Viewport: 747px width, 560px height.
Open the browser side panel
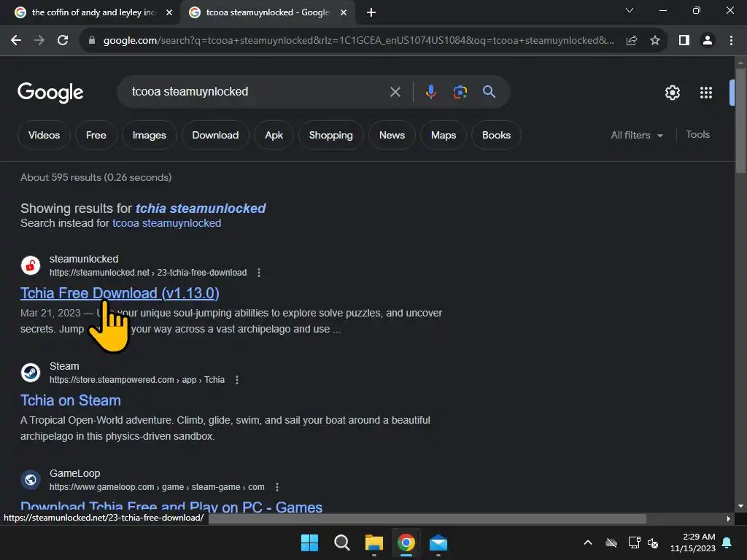[x=684, y=41]
